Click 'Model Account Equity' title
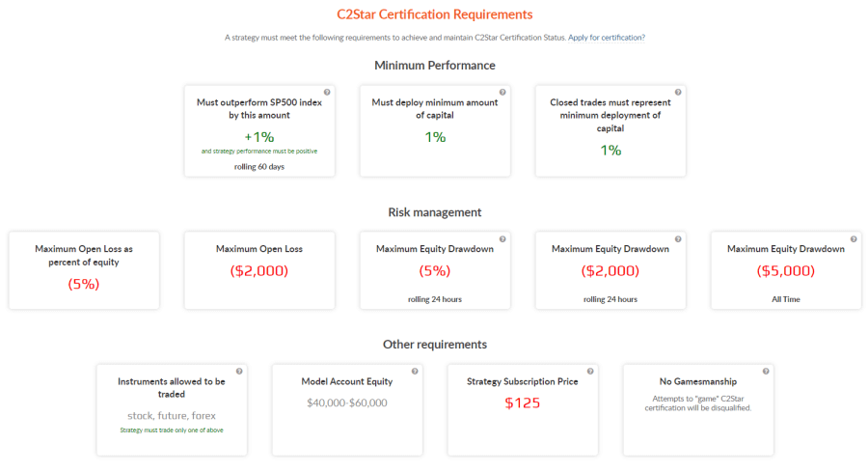This screenshot has height=472, width=868. click(347, 381)
